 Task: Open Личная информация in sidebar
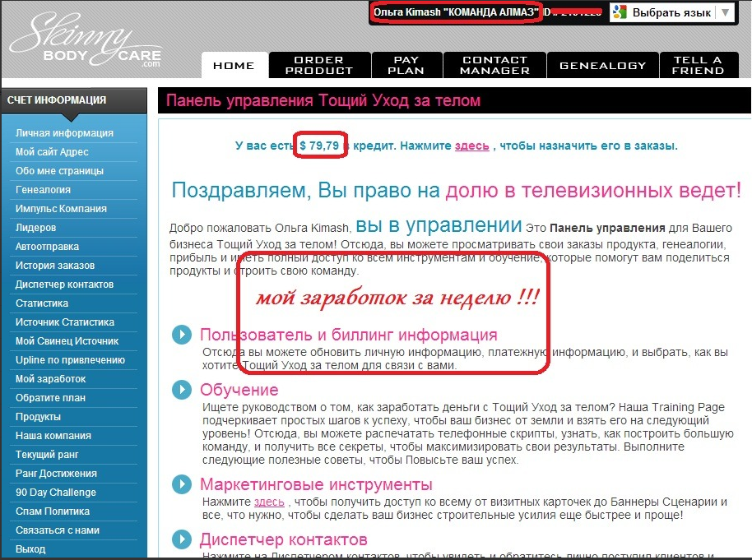[x=64, y=133]
